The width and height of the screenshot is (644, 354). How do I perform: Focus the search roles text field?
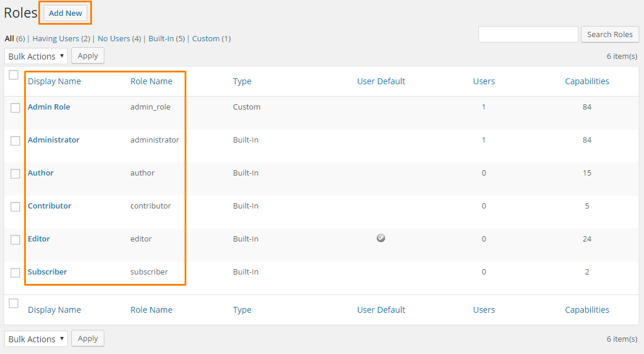coord(528,35)
